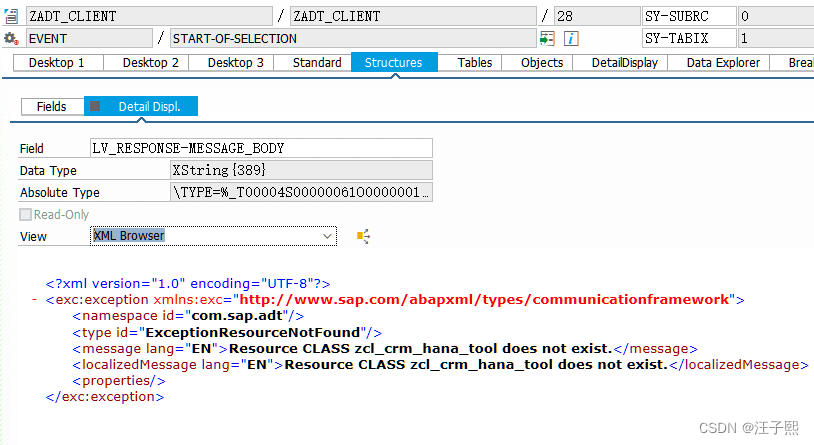Switch to the Fields sub-tab
The image size is (814, 445).
pos(51,106)
